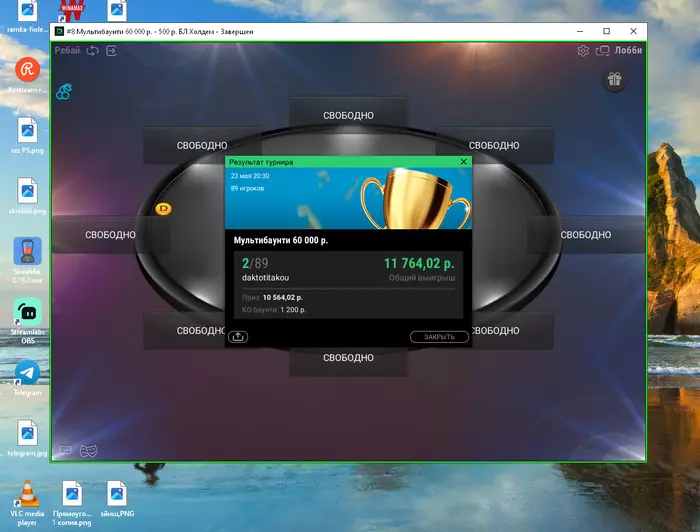Open VLC media player shortcut
Image resolution: width=700 pixels, height=532 pixels.
coord(27,503)
